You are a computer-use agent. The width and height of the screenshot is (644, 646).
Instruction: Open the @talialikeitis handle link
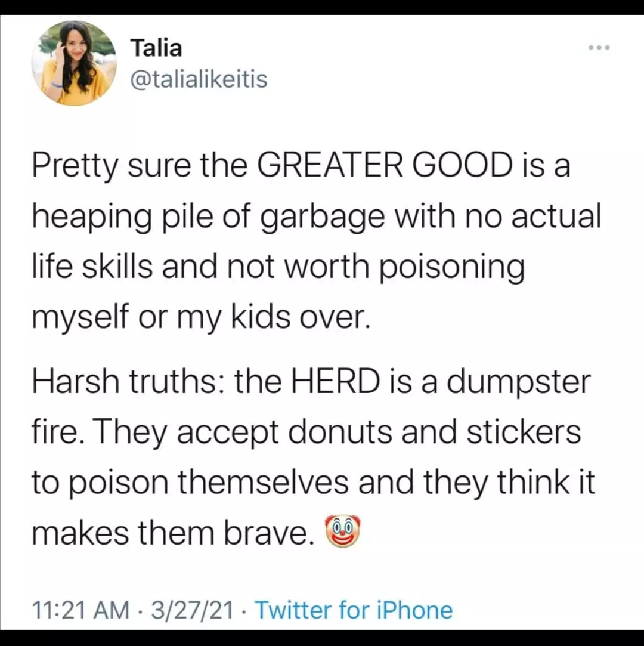pyautogui.click(x=199, y=79)
